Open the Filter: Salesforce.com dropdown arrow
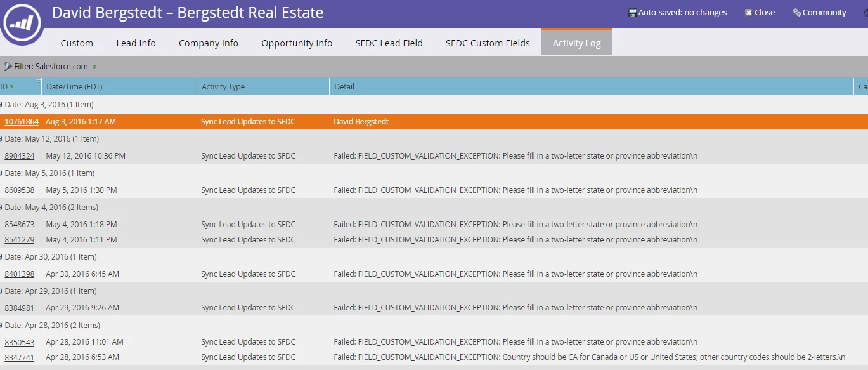This screenshot has width=868, height=370. coord(94,67)
